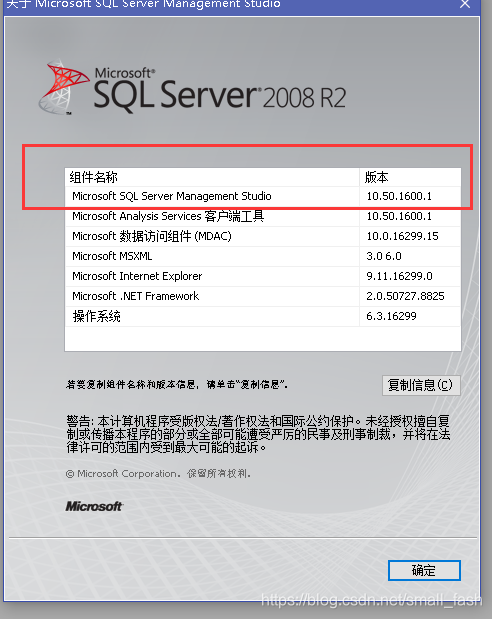
Task: Close the About SQL Server Management Studio dialog
Action: (x=465, y=4)
